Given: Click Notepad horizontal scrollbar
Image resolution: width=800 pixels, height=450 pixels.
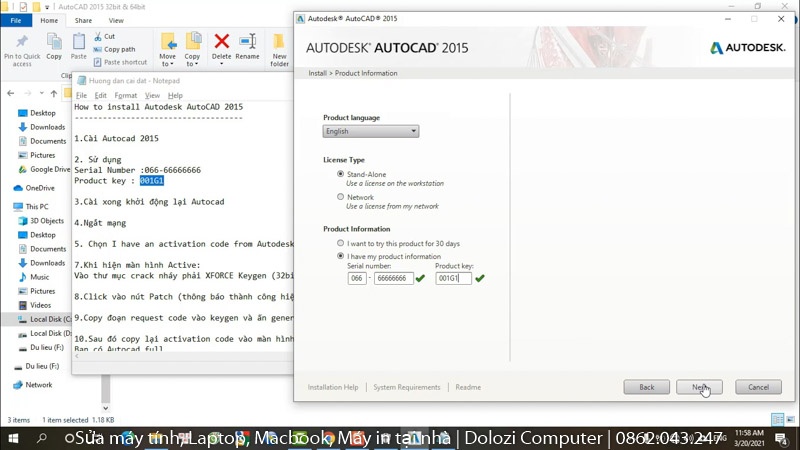Looking at the screenshot, I should 184,357.
